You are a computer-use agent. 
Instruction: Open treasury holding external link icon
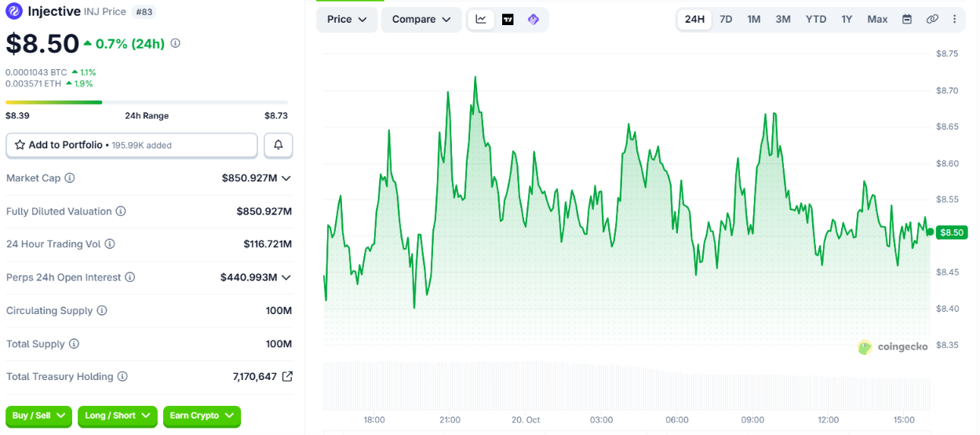pyautogui.click(x=287, y=376)
